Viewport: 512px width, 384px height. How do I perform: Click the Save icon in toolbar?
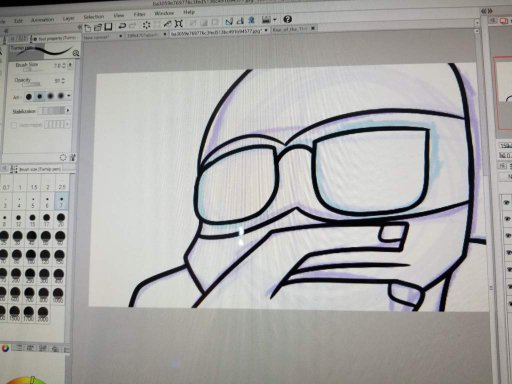click(108, 27)
